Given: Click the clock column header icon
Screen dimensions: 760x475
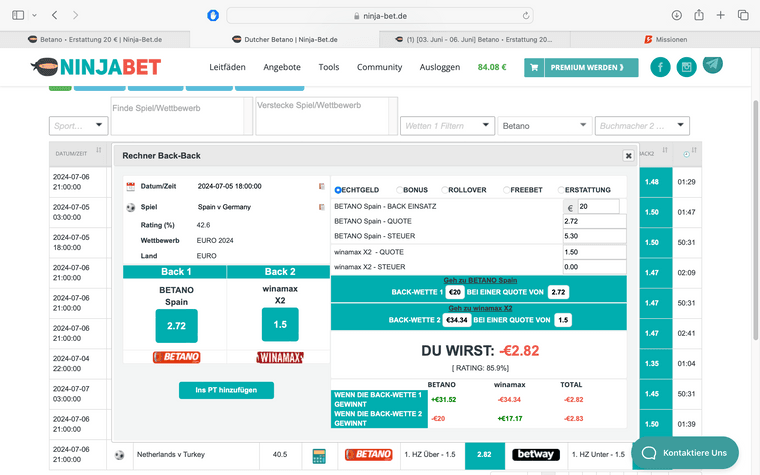Looking at the screenshot, I should coord(686,154).
